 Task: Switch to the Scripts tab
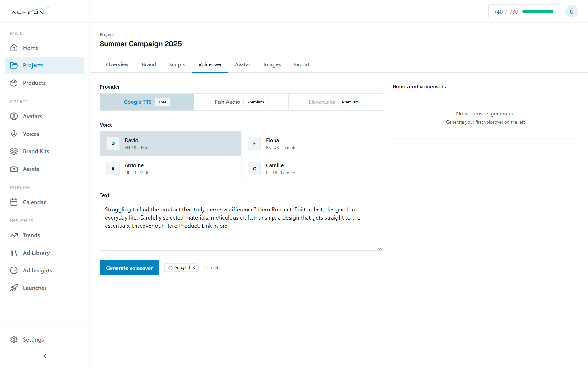pos(177,64)
